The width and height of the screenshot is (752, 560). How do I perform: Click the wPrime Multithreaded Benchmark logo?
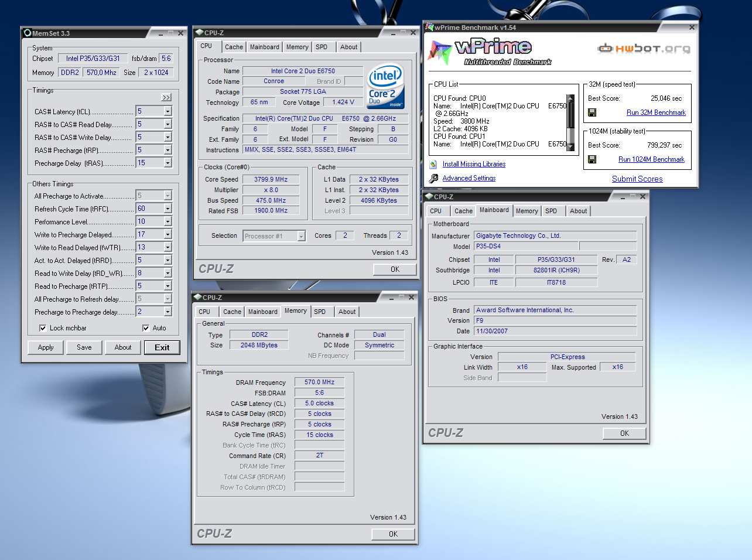(491, 51)
